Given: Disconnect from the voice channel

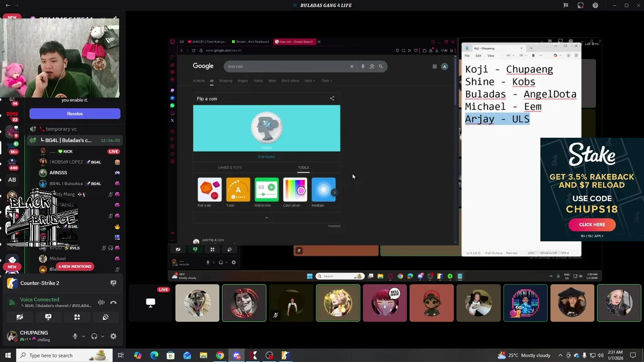Looking at the screenshot, I should pyautogui.click(x=113, y=302).
